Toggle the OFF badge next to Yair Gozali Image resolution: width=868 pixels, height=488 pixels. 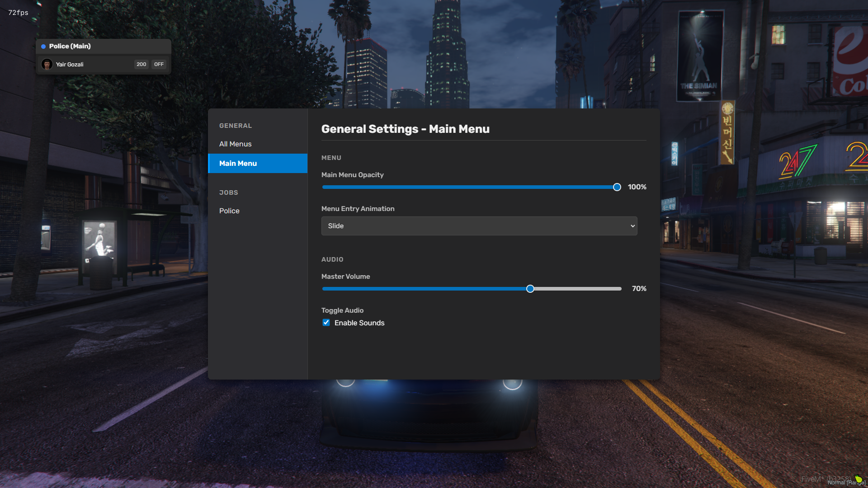click(159, 64)
